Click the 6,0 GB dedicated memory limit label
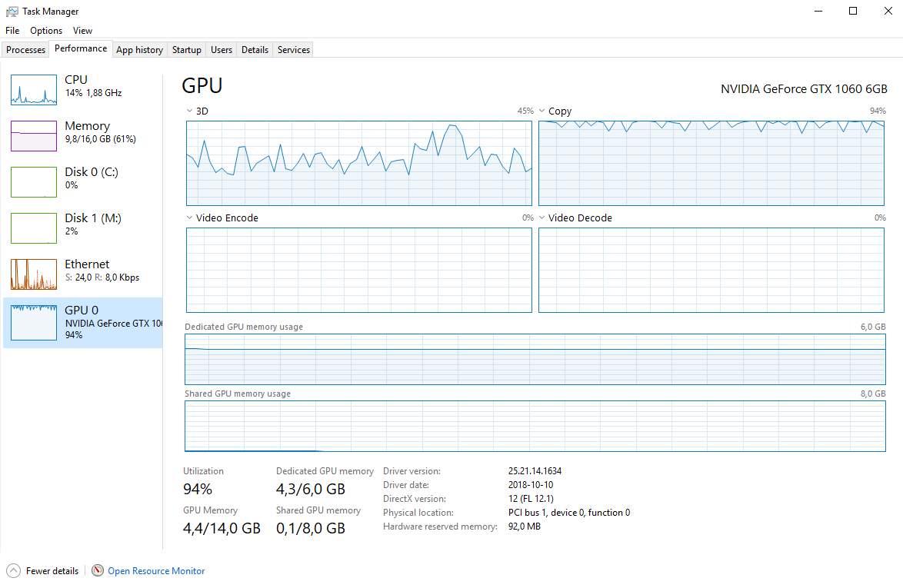Viewport: 903px width, 588px height. [x=873, y=326]
